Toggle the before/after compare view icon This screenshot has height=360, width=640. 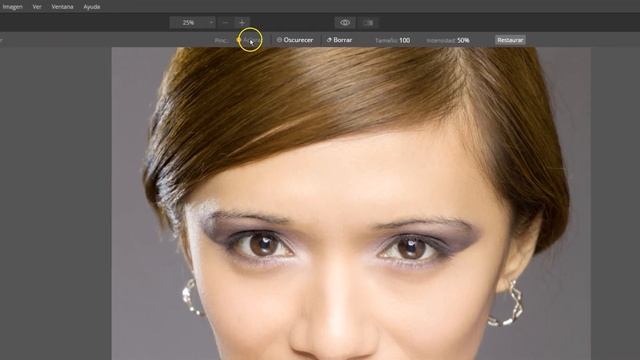[x=368, y=22]
